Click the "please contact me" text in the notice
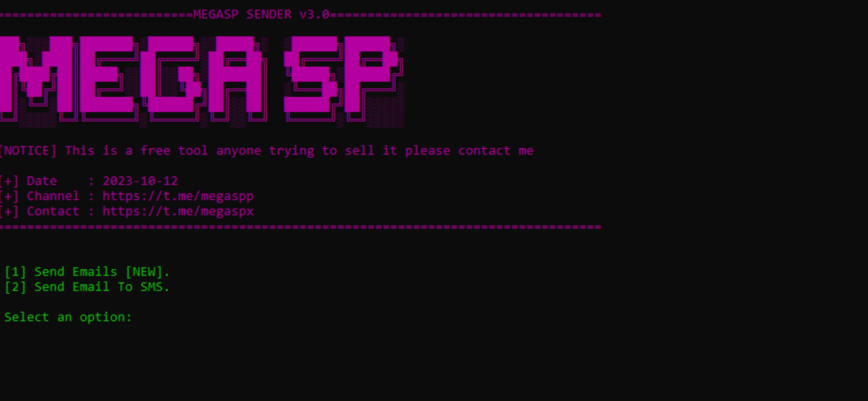This screenshot has width=868, height=401. coord(470,151)
